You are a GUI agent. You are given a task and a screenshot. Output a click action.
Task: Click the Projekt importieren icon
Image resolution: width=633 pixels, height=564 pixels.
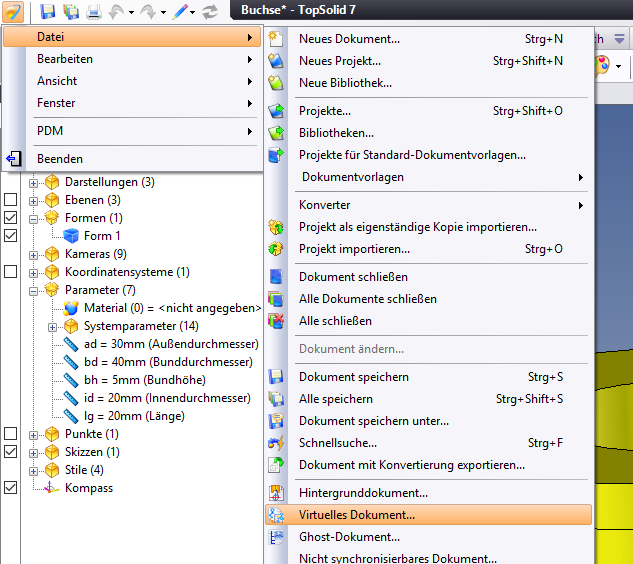point(276,249)
